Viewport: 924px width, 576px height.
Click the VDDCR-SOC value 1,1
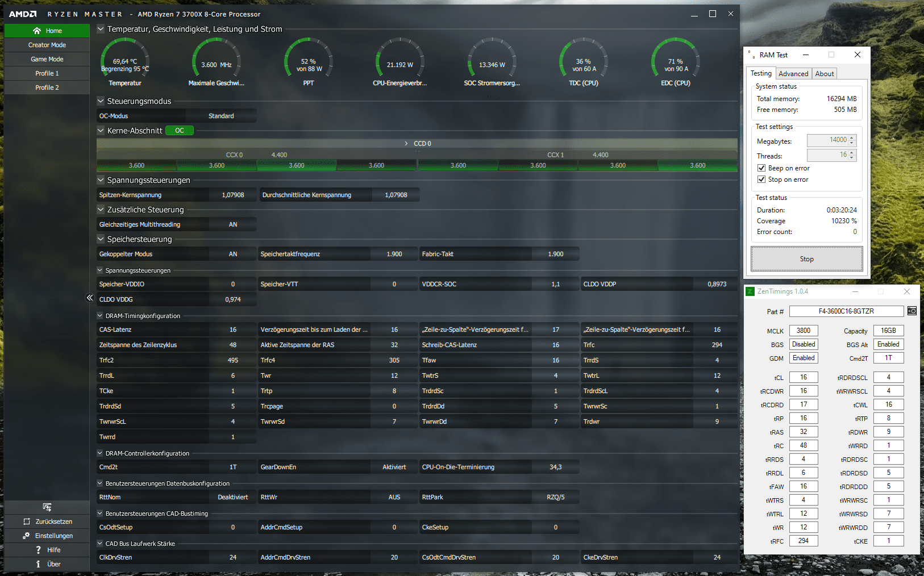pos(556,284)
